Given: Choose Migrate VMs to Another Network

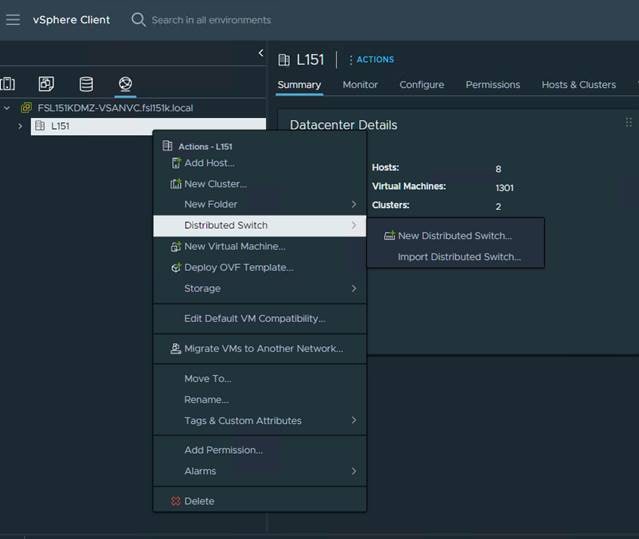Looking at the screenshot, I should tap(260, 349).
